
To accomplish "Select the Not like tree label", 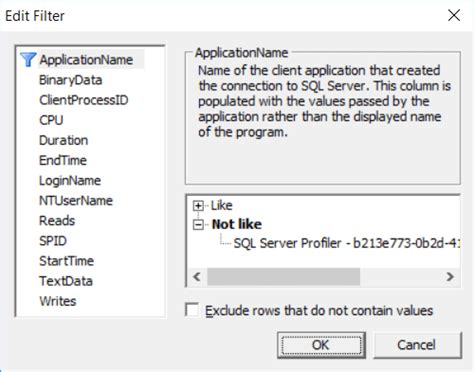I will point(236,224).
